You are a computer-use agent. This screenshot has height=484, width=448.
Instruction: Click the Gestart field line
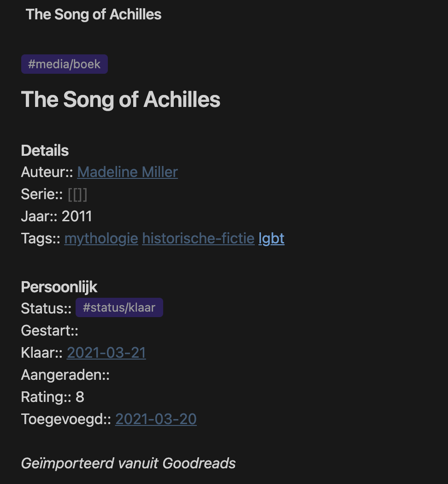pos(50,331)
